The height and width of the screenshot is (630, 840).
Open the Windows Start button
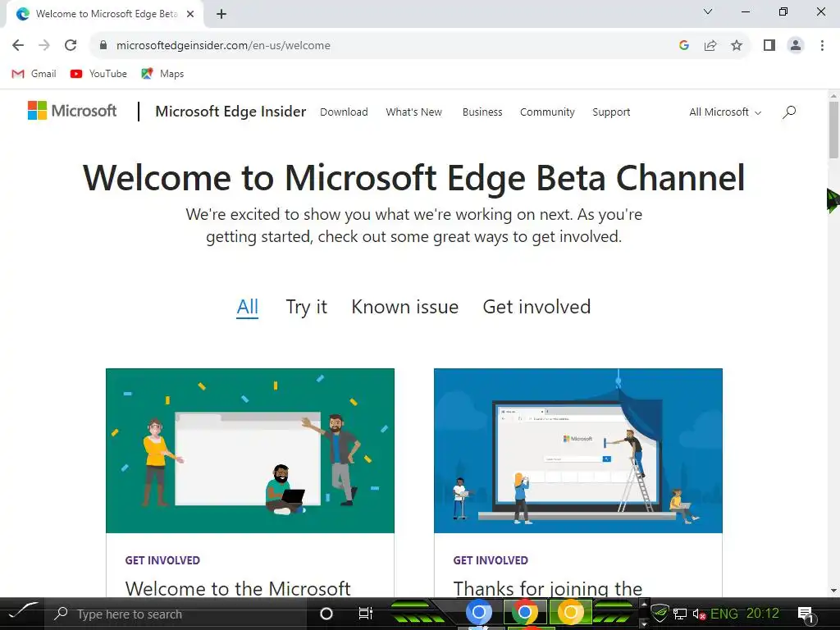[x=22, y=612]
